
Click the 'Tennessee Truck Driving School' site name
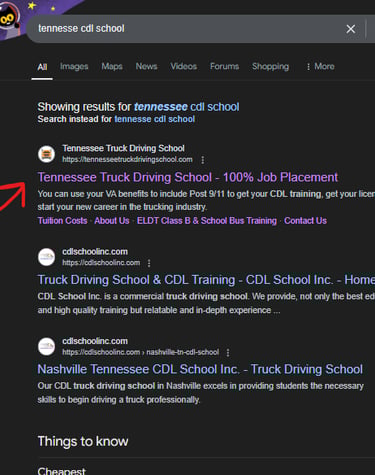click(x=123, y=148)
